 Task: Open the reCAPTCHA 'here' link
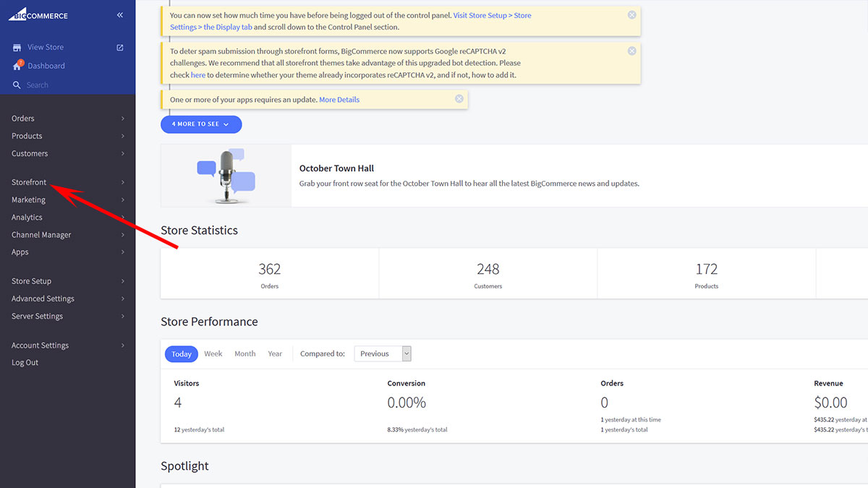tap(198, 75)
